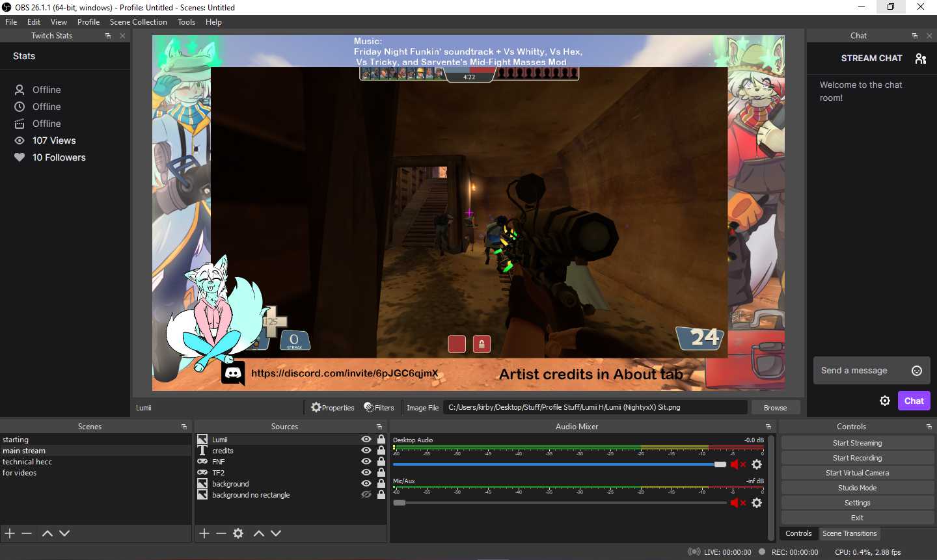Open Properties of selected source
The width and height of the screenshot is (937, 560).
coord(333,408)
